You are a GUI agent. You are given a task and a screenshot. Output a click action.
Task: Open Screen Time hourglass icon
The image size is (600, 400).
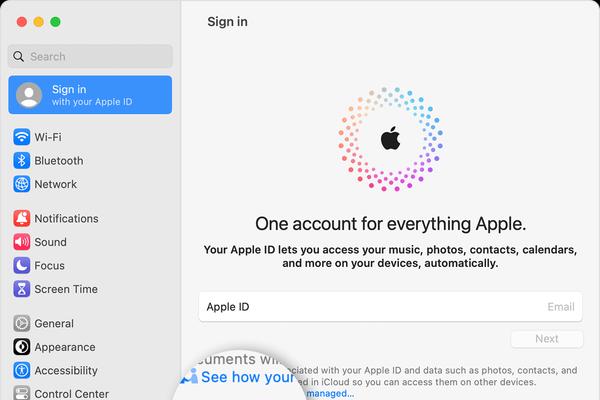tap(21, 289)
